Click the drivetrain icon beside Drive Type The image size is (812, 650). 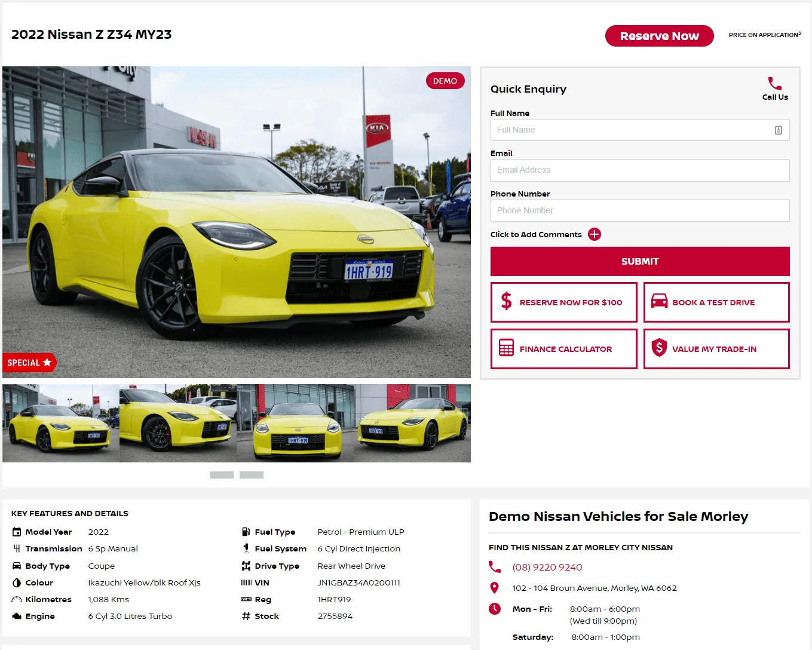246,566
